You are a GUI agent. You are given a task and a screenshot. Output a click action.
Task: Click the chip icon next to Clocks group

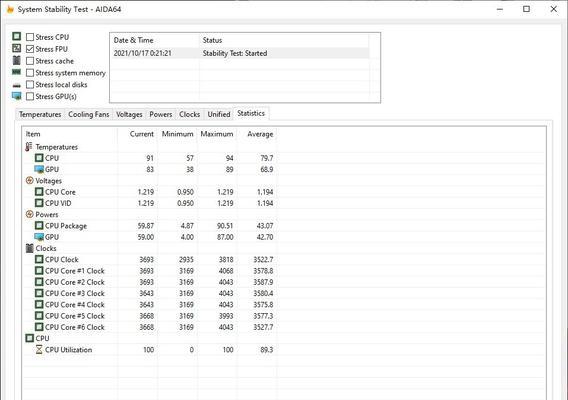point(30,248)
